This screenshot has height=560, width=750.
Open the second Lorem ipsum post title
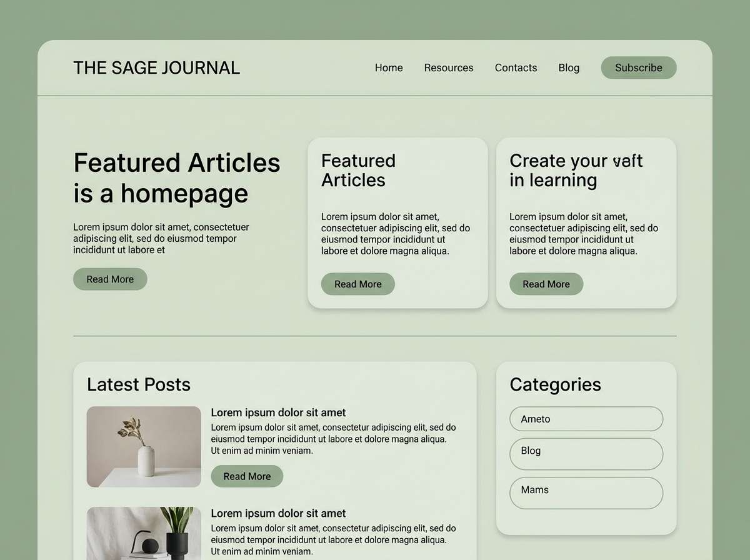(x=278, y=513)
